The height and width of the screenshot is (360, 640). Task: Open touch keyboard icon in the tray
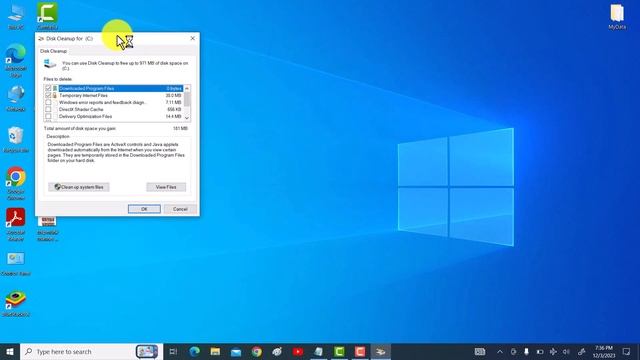tap(480, 351)
